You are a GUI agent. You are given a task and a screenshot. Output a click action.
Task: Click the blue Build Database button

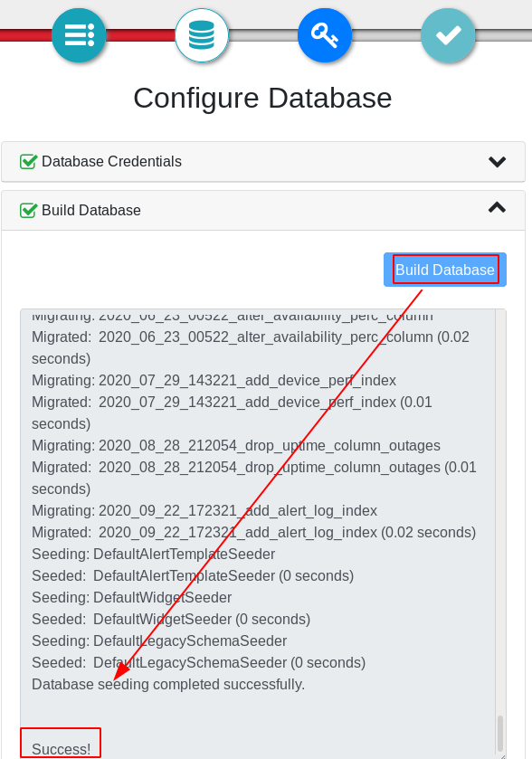[x=445, y=270]
